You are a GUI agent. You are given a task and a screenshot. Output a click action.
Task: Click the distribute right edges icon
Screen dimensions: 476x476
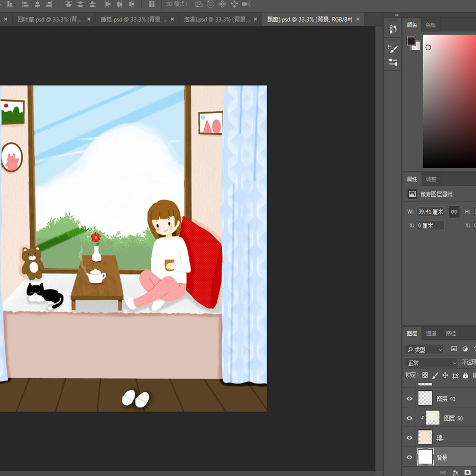tap(132, 4)
